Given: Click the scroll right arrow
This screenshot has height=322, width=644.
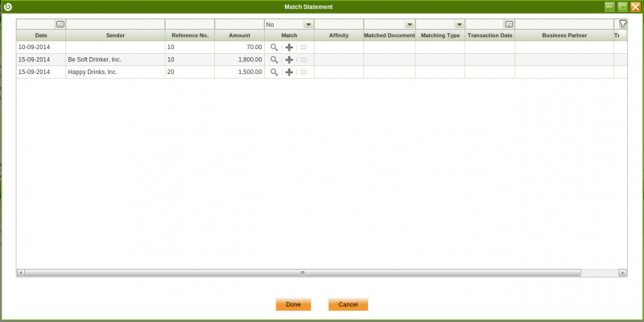Looking at the screenshot, I should pyautogui.click(x=622, y=273).
